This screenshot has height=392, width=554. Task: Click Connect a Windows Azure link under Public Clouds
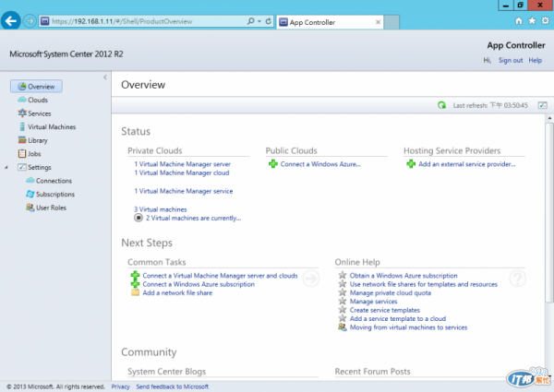point(320,164)
